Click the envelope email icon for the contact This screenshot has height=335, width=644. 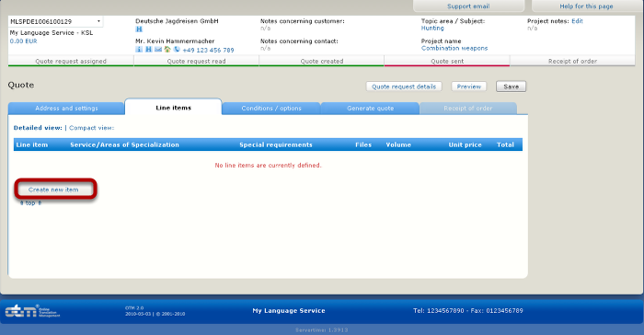tap(158, 50)
